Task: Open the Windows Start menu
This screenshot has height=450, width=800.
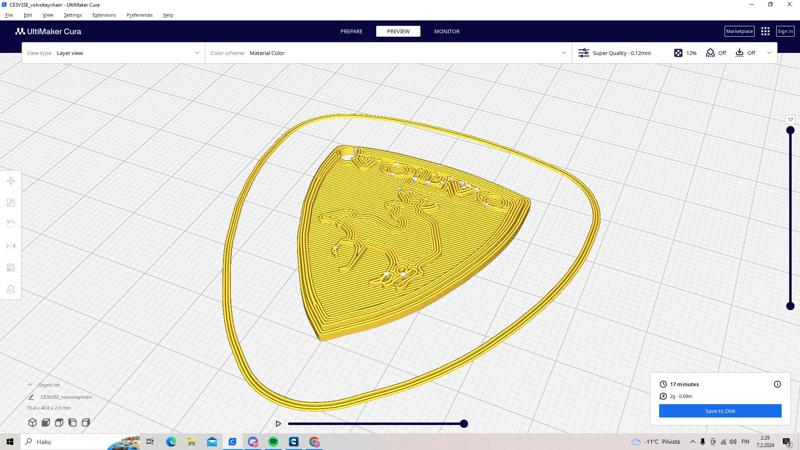Action: pyautogui.click(x=10, y=441)
